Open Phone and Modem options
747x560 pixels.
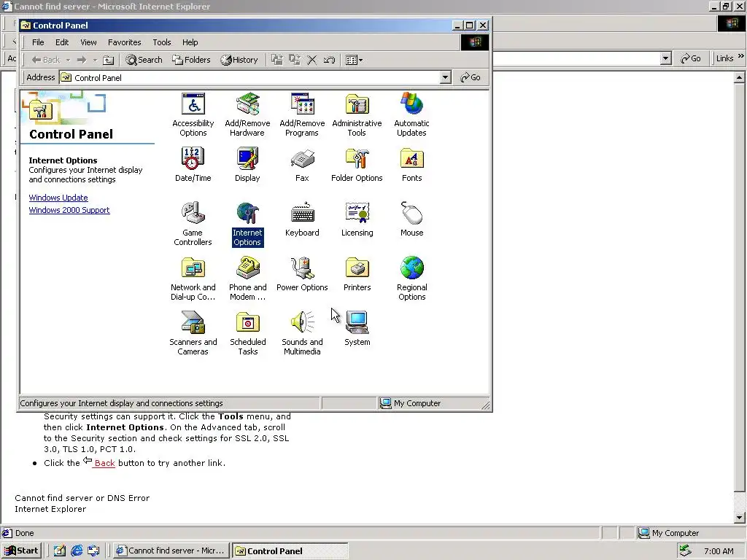(x=247, y=279)
